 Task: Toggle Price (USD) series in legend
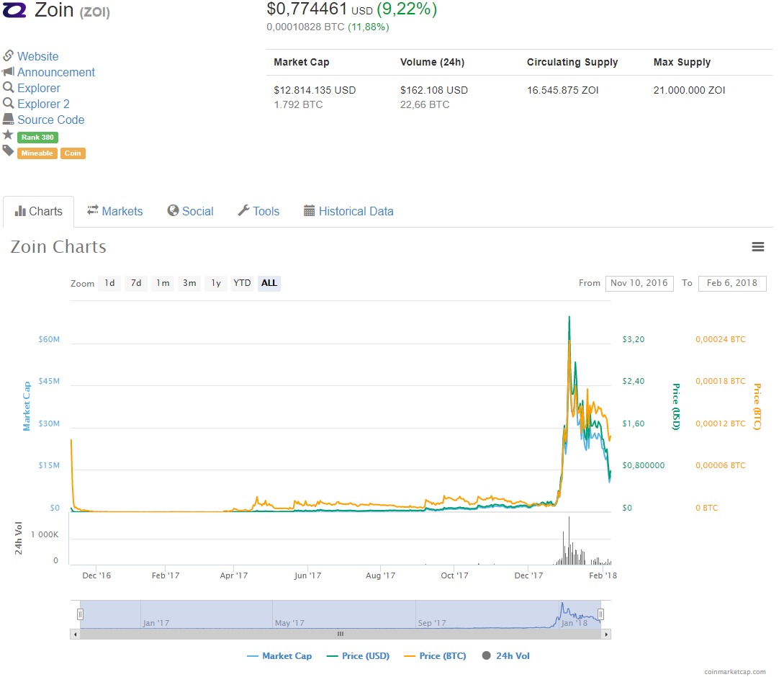click(x=358, y=656)
